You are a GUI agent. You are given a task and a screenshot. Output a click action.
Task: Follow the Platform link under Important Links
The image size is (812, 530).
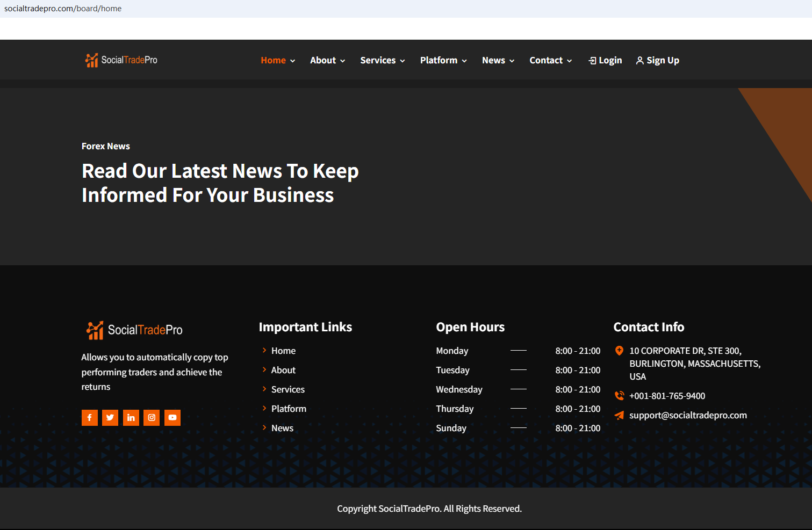click(289, 409)
